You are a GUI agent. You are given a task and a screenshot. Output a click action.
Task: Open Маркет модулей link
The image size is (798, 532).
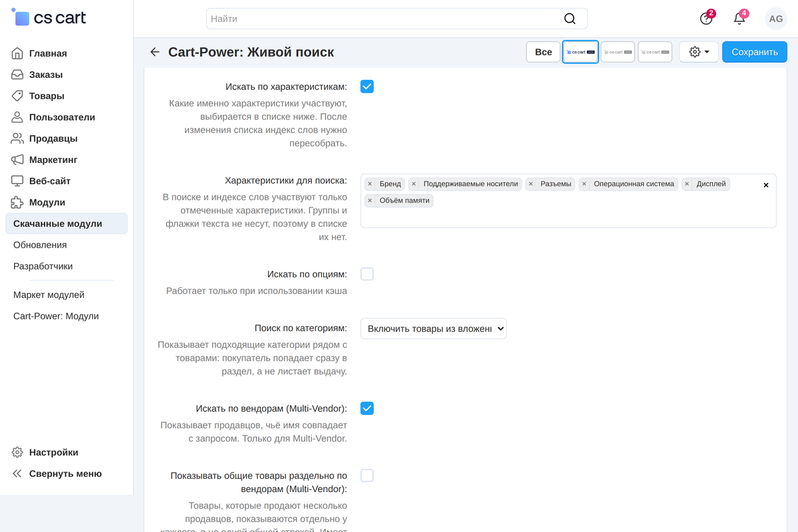pos(49,295)
